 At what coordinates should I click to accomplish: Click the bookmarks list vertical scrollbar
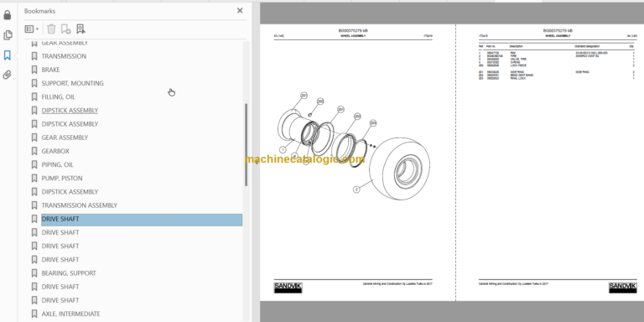247,144
